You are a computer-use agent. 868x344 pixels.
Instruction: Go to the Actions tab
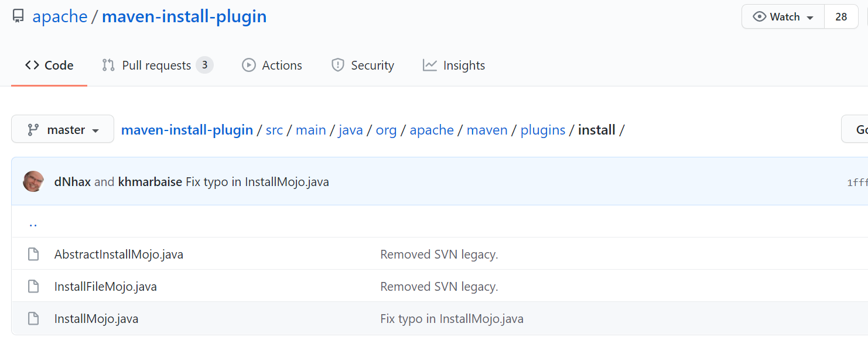coord(272,66)
